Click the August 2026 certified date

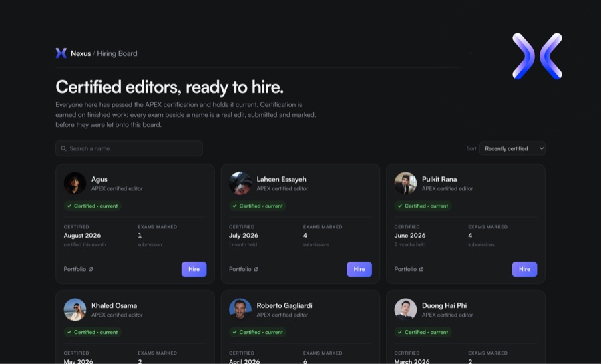pyautogui.click(x=82, y=236)
